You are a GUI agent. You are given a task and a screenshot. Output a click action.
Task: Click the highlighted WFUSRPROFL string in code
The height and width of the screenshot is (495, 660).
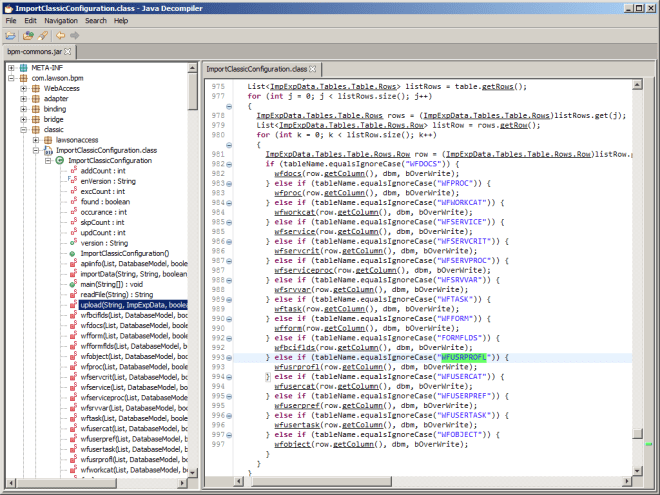(462, 357)
